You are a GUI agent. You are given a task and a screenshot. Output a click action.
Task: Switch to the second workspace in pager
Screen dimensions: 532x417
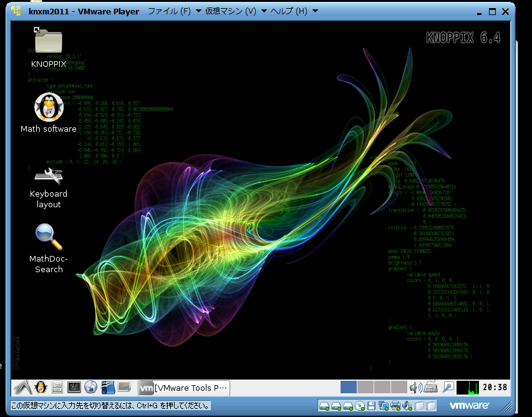[x=365, y=387]
